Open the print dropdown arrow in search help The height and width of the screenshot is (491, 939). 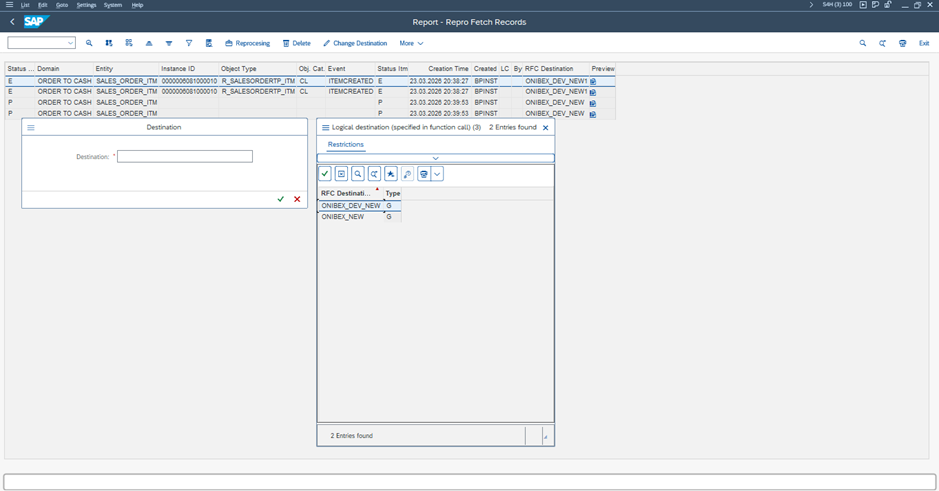(x=437, y=174)
